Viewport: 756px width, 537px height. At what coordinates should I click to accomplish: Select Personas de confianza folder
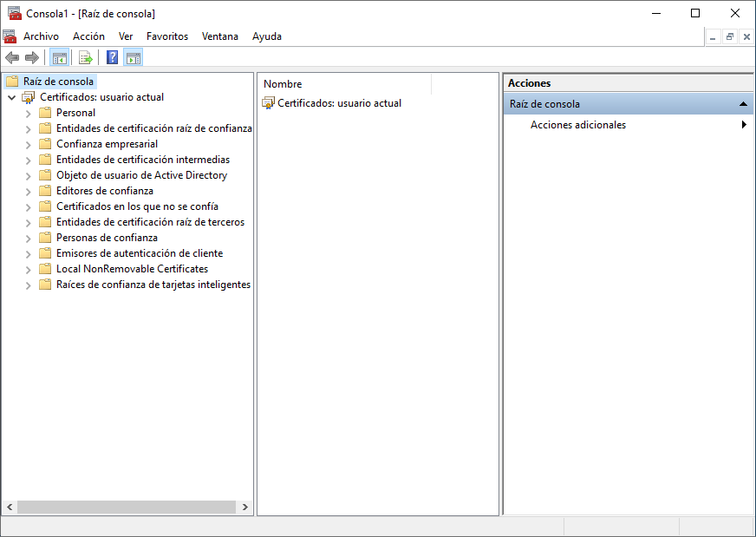coord(107,238)
